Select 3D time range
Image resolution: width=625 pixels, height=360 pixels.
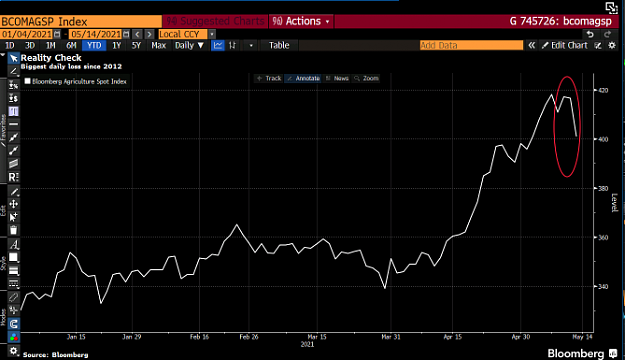[x=30, y=45]
